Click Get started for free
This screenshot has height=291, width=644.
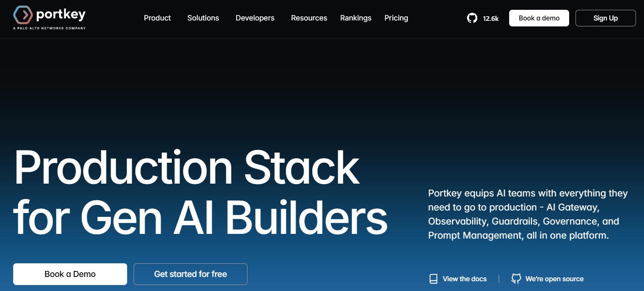(x=191, y=274)
